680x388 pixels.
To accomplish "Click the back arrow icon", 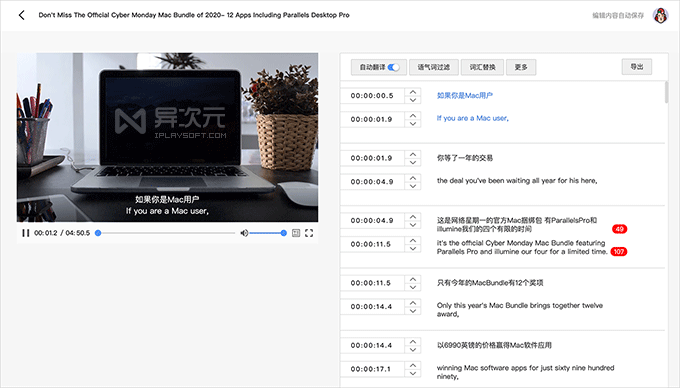I will tap(22, 15).
